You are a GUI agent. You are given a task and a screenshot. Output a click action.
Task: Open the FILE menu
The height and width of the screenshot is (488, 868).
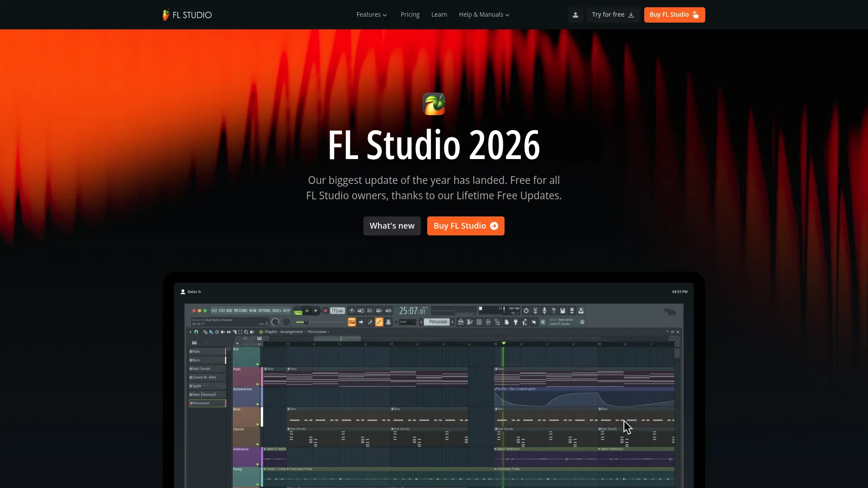pyautogui.click(x=214, y=310)
